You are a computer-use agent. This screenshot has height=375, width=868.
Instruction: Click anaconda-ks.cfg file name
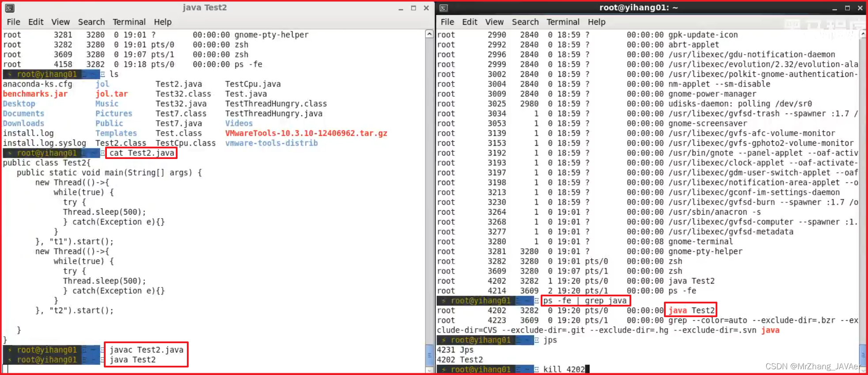point(38,84)
